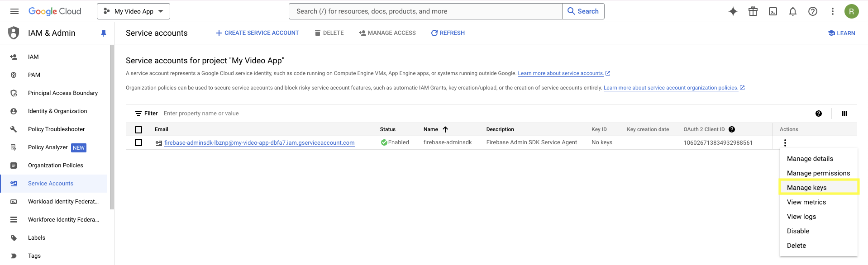Click the IAM add-person sidebar icon
The image size is (868, 265).
14,57
